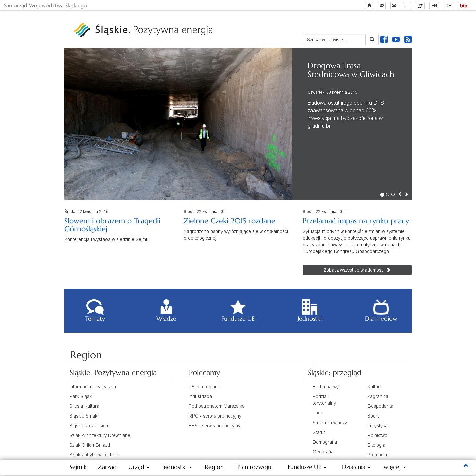Expand the Jednostki dropdown in bottom navigation

(x=177, y=467)
